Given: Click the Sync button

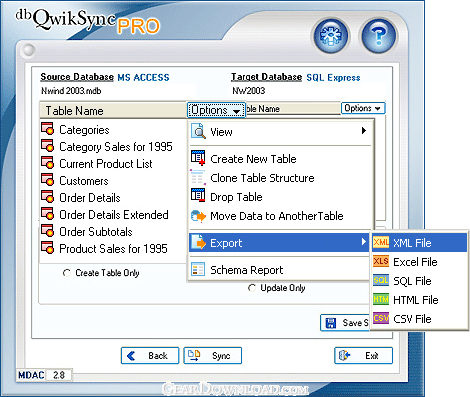Looking at the screenshot, I should coord(213,356).
